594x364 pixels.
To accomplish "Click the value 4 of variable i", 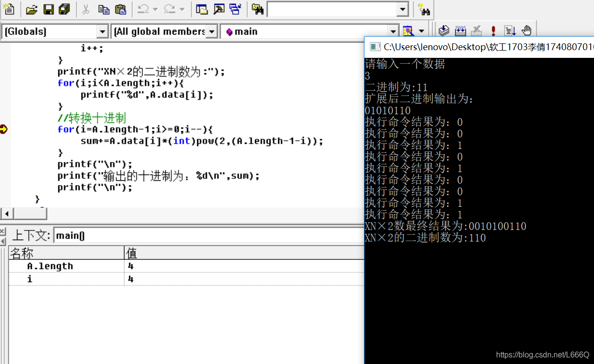I will pos(131,279).
